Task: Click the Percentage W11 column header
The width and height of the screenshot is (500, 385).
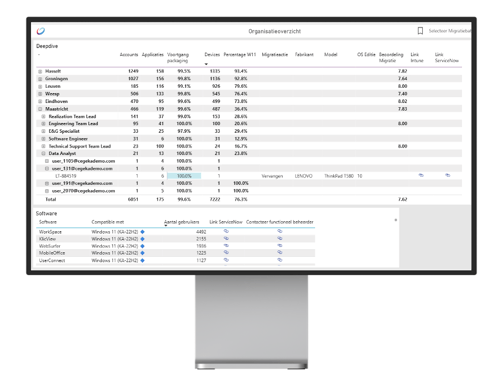Action: pyautogui.click(x=240, y=55)
